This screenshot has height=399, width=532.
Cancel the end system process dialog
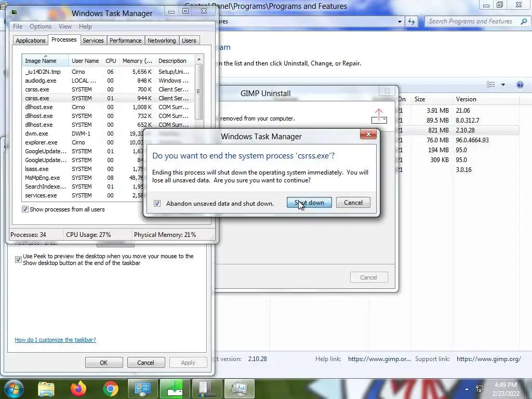click(353, 203)
